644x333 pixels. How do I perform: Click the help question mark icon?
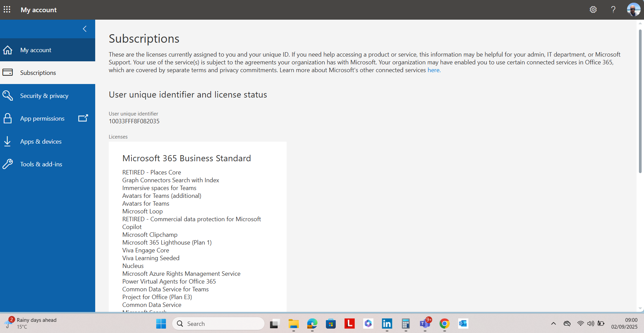tap(613, 9)
